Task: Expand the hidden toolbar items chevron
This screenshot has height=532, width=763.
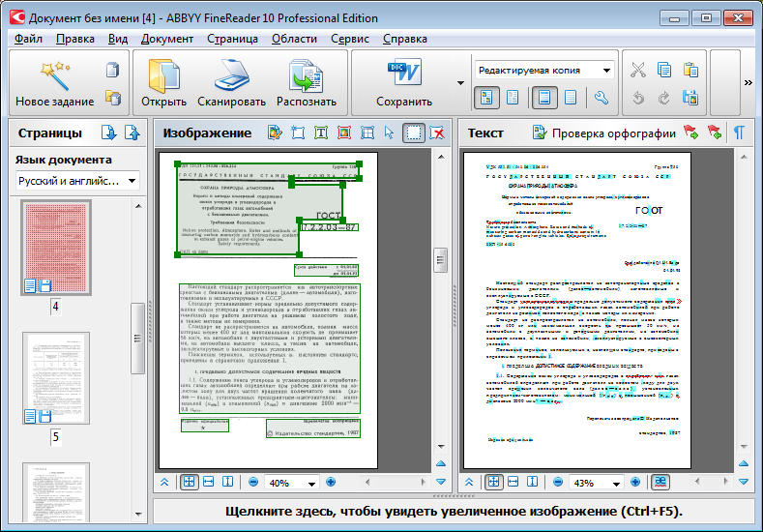Action: tap(748, 83)
